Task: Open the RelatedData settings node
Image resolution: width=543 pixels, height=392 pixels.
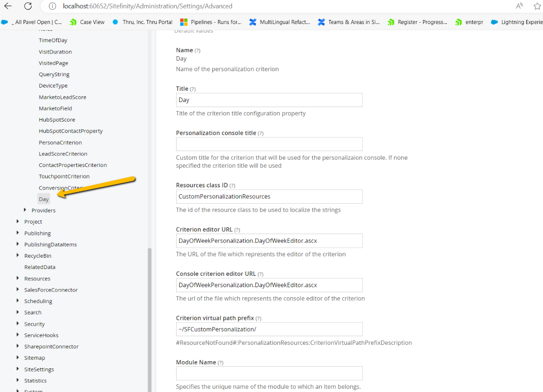Action: point(40,267)
